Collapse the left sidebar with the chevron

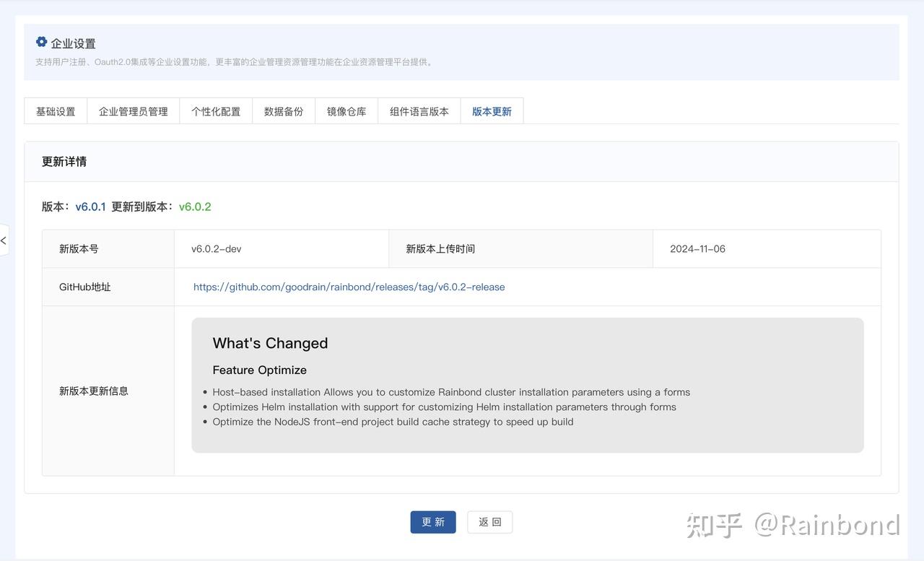[x=4, y=240]
